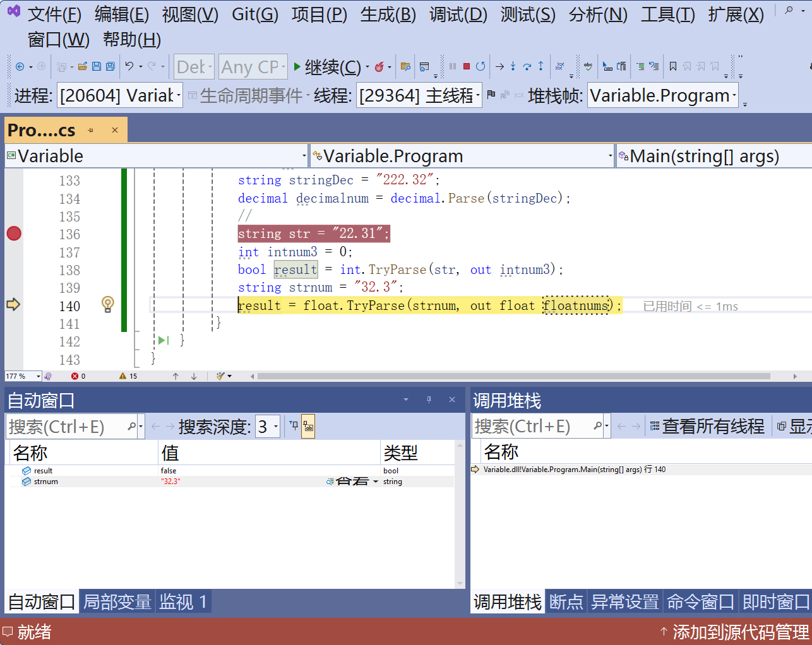Click the Step Out icon

pyautogui.click(x=541, y=66)
